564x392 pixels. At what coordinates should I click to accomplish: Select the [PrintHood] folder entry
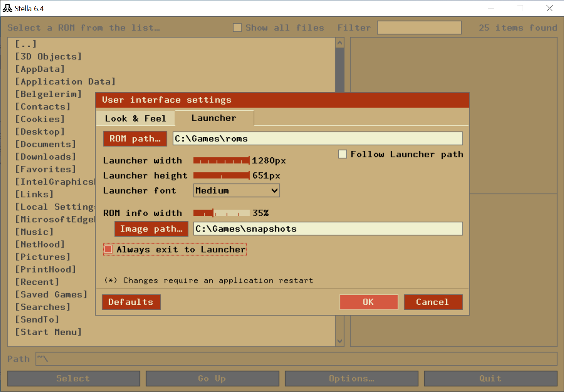(46, 269)
